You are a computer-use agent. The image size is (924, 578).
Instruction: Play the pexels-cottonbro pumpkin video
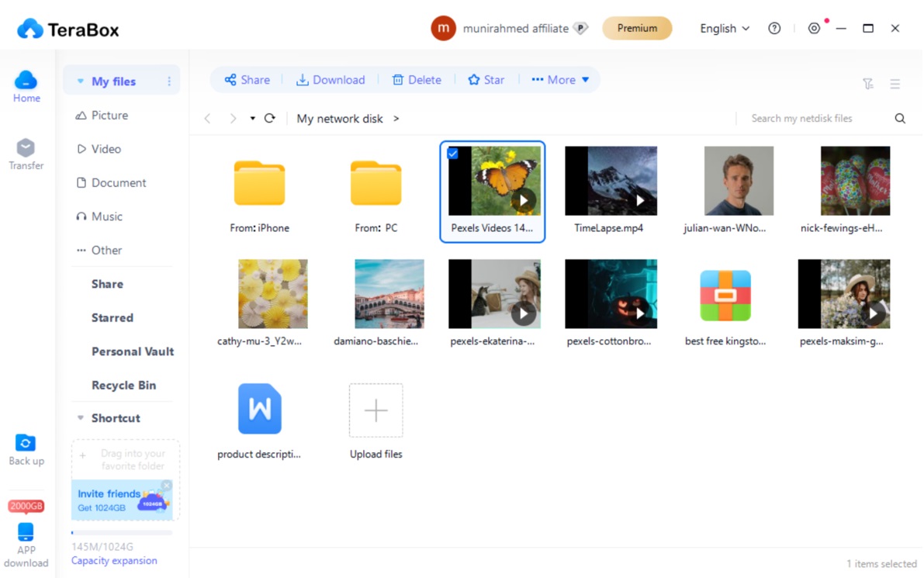point(640,313)
